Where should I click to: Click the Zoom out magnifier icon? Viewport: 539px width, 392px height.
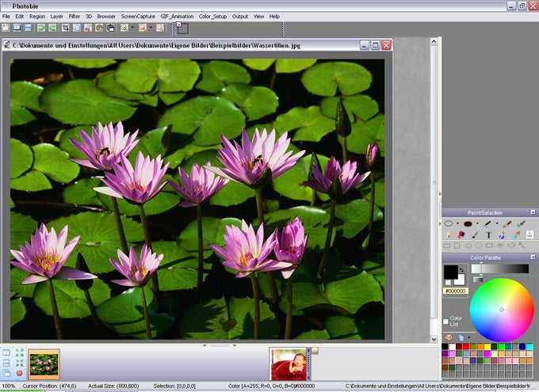coord(143,28)
